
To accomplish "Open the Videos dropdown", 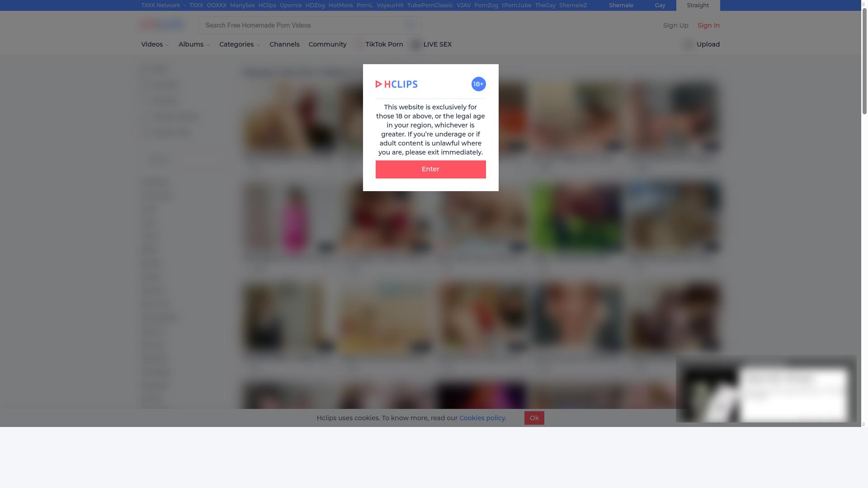I will pyautogui.click(x=155, y=44).
